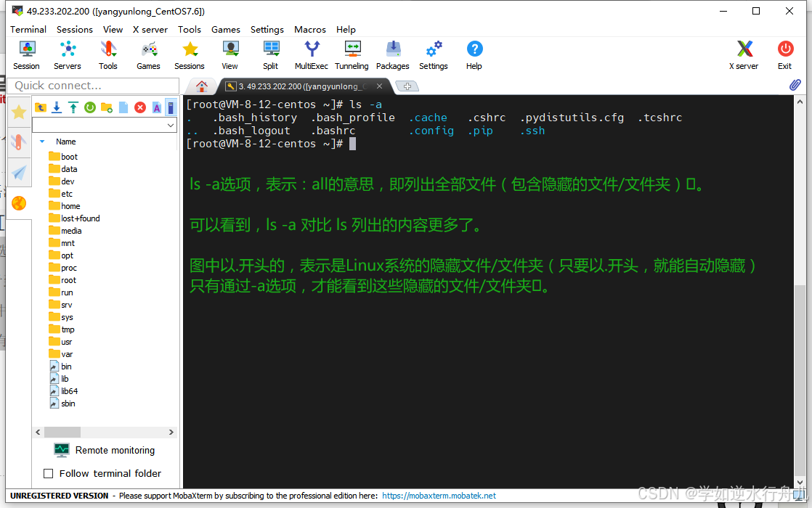
Task: Open the orange globe Sftp sidebar tab
Action: click(19, 203)
